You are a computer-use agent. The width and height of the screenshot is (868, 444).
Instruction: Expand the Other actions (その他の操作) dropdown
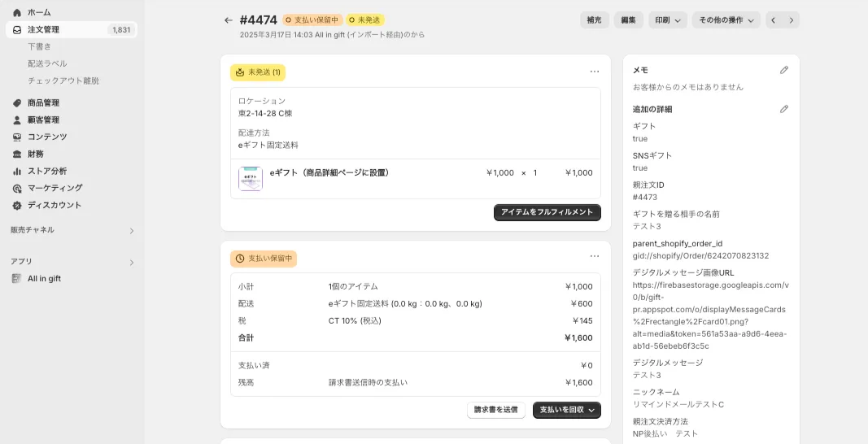726,20
